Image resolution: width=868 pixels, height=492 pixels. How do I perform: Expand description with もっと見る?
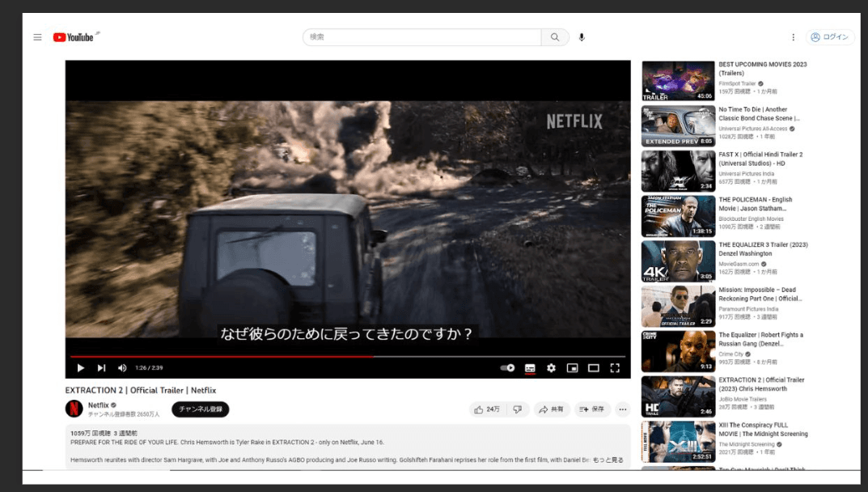tap(608, 460)
